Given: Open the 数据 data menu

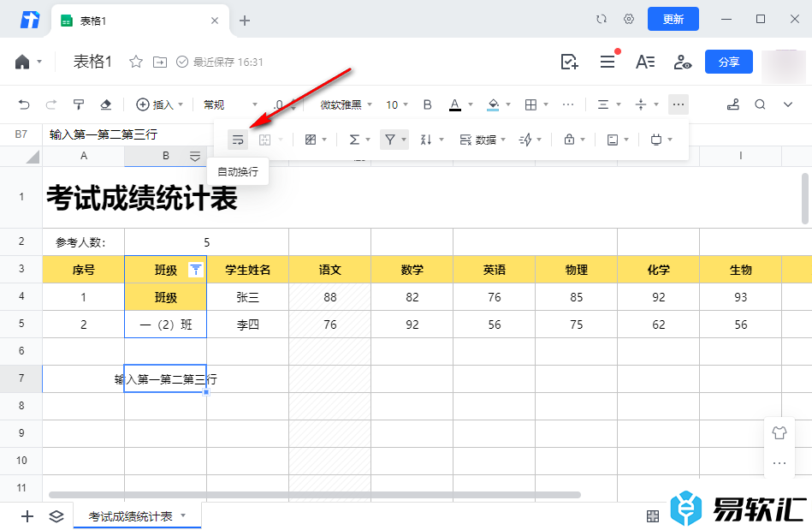Looking at the screenshot, I should click(x=483, y=140).
